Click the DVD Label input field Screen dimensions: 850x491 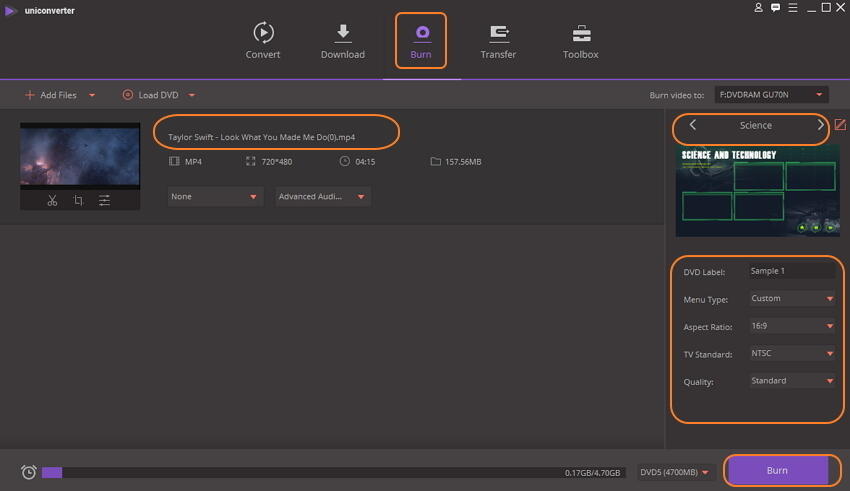[791, 271]
